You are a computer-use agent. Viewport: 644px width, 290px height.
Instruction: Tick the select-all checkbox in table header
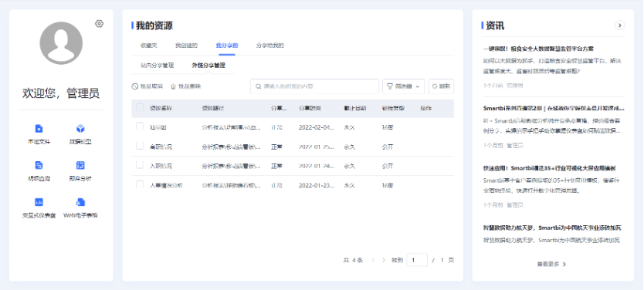pos(140,107)
